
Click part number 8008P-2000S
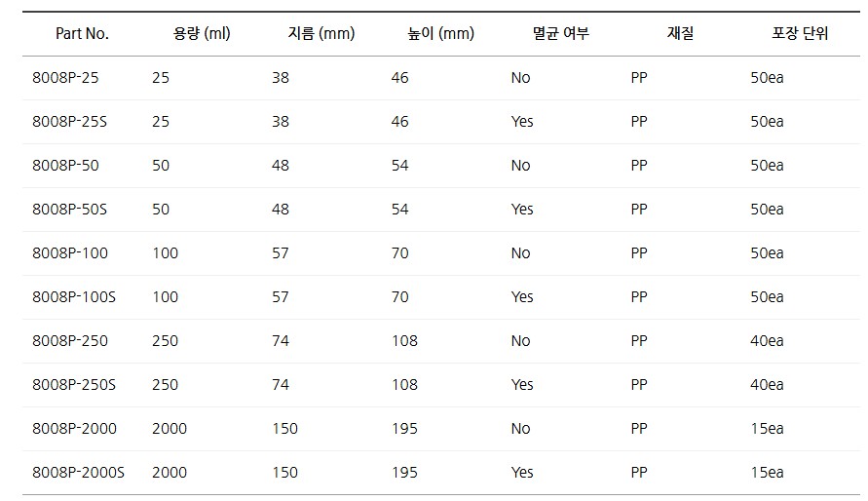click(x=79, y=473)
